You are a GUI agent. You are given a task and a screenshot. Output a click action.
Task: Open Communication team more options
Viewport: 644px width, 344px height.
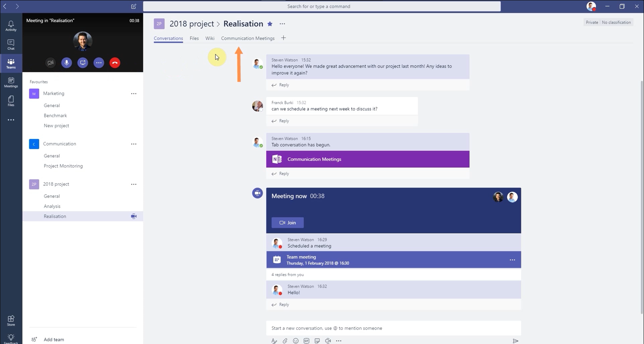[x=134, y=144]
